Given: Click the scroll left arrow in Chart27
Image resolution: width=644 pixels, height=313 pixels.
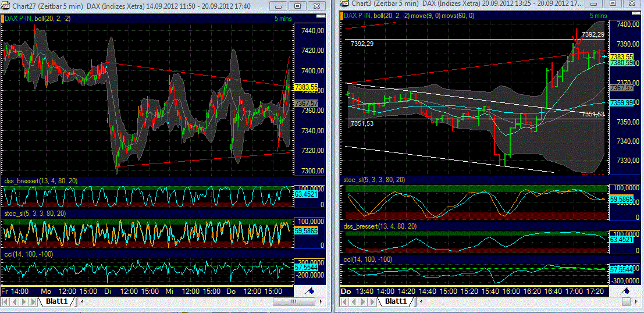Looking at the screenshot, I should 81,302.
